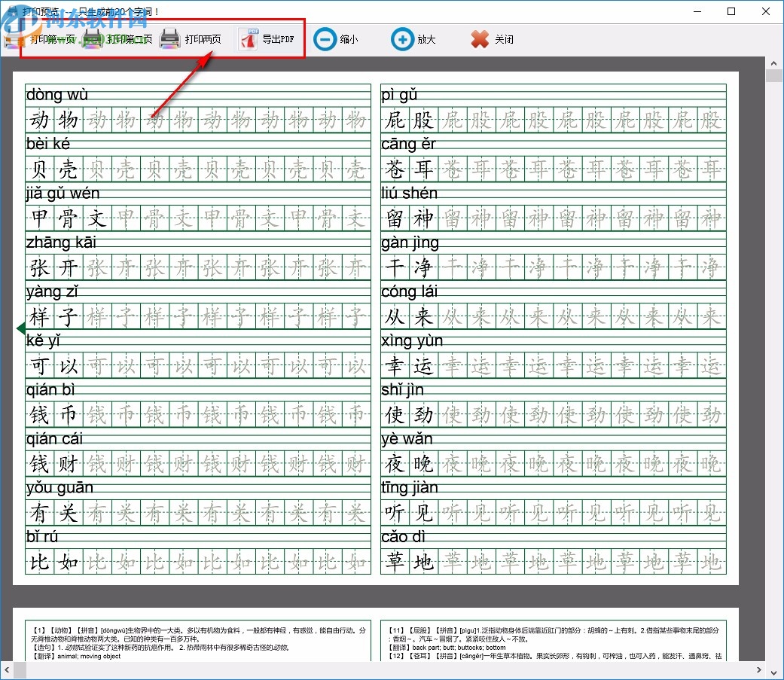The height and width of the screenshot is (680, 784).
Task: Click the pinyin text 'bǐ rú'
Action: click(42, 537)
